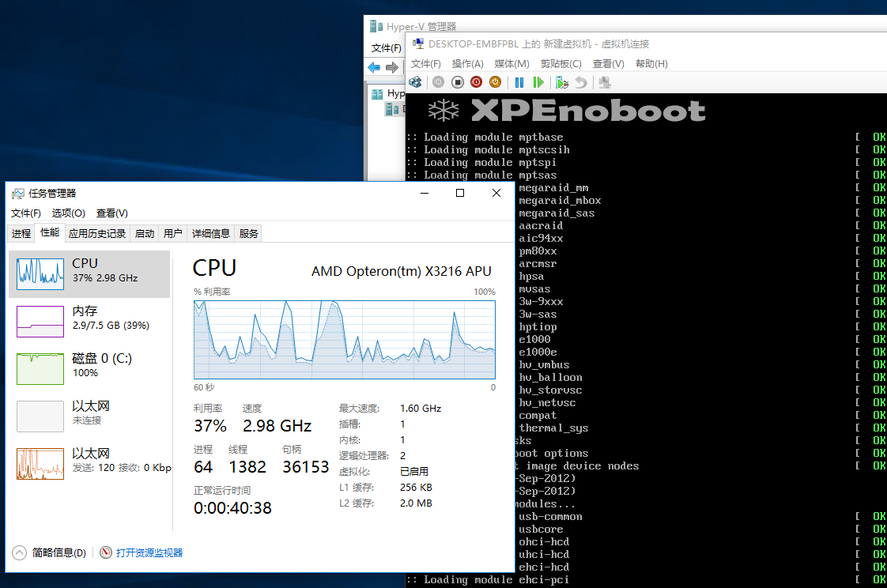The image size is (887, 588).
Task: Open the 媒体(M) menu
Action: pyautogui.click(x=512, y=64)
